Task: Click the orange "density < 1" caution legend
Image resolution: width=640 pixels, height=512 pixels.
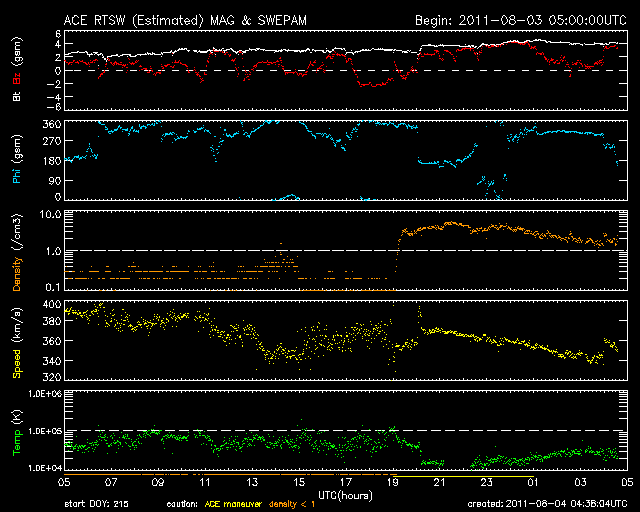Action: (x=291, y=504)
